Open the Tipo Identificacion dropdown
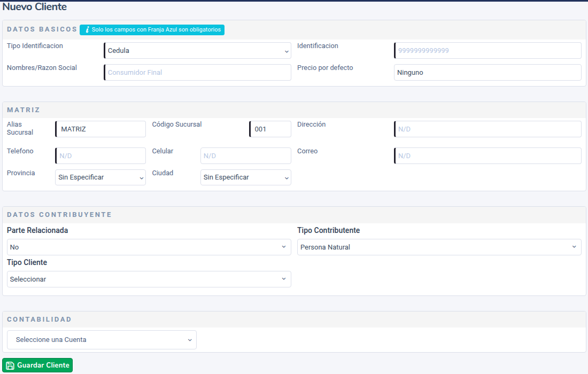This screenshot has height=374, width=588. point(197,51)
